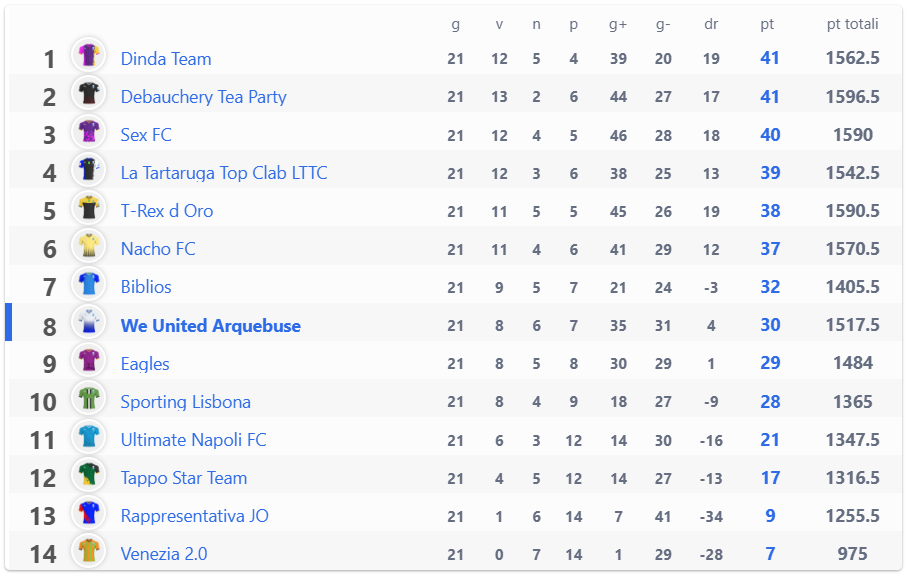Click Debauchery Tea Party's black jersey icon

89,93
